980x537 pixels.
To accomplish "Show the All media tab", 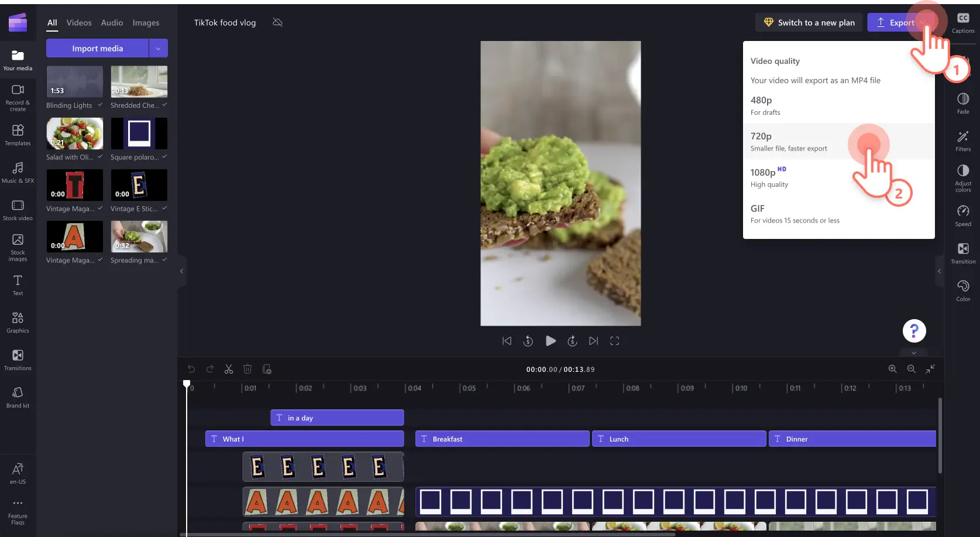I will [52, 23].
